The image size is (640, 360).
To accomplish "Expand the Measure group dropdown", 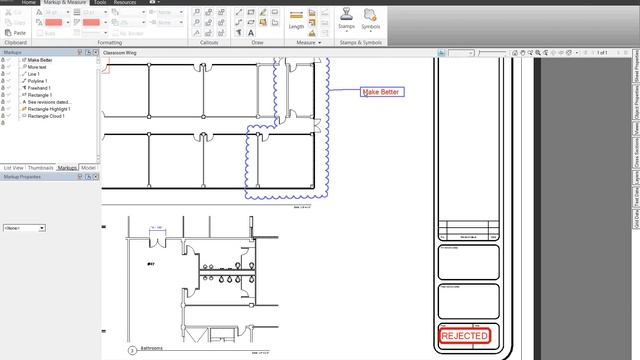I will pyautogui.click(x=320, y=42).
